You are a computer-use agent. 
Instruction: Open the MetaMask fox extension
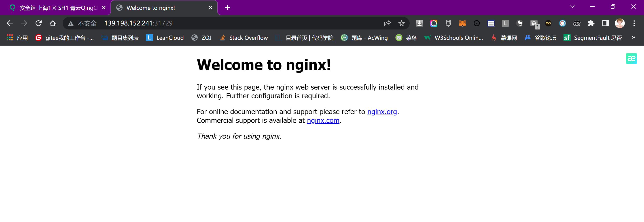click(462, 23)
